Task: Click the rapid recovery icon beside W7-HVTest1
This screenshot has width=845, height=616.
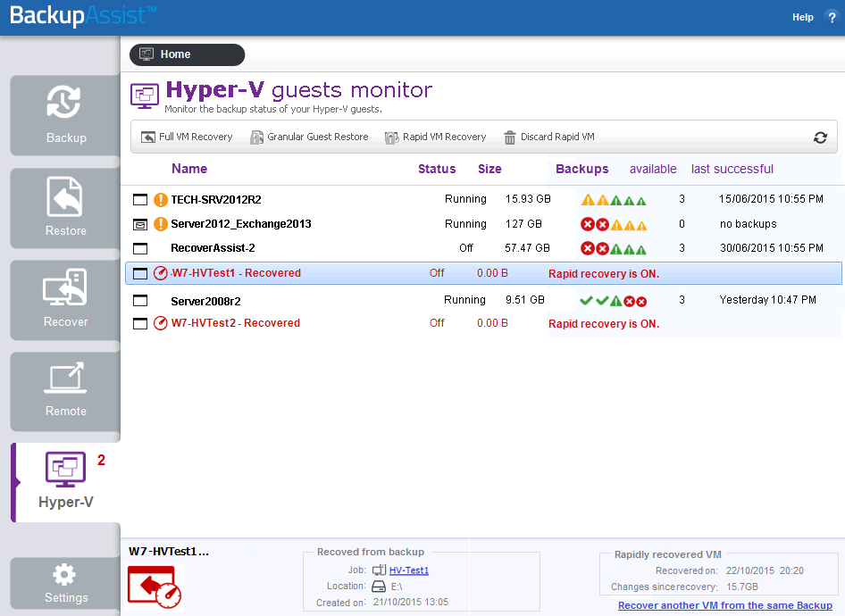Action: point(161,273)
